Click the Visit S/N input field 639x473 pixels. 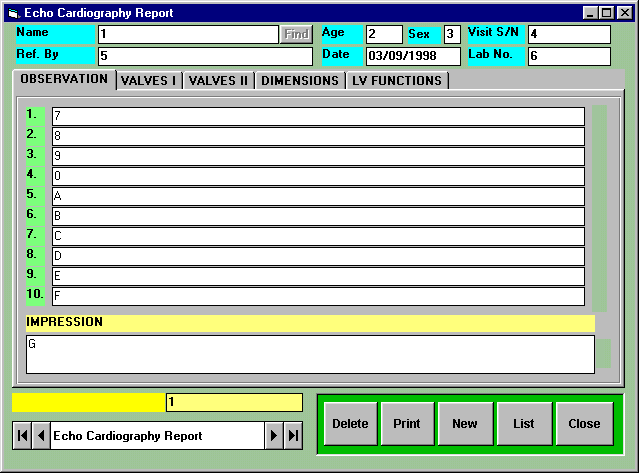(569, 34)
